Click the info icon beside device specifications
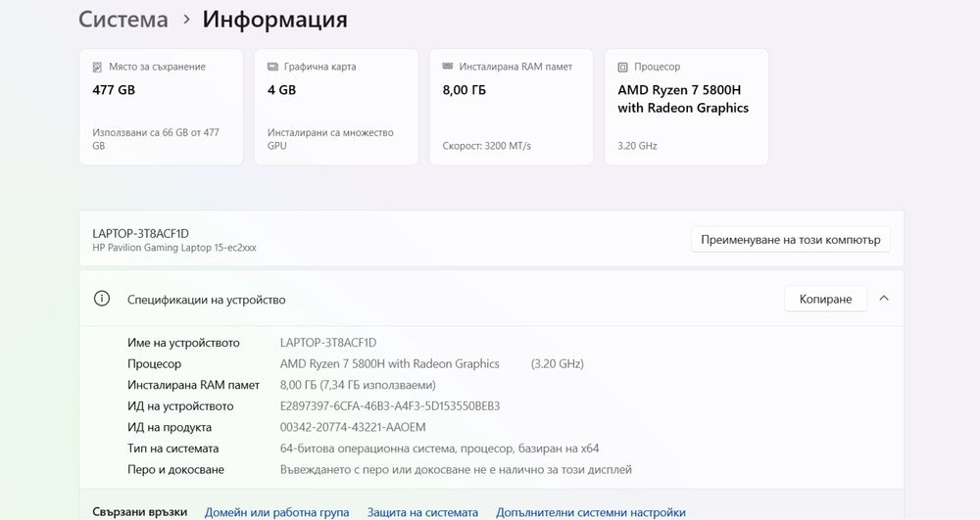Screen dimensions: 980x520 pos(102,299)
